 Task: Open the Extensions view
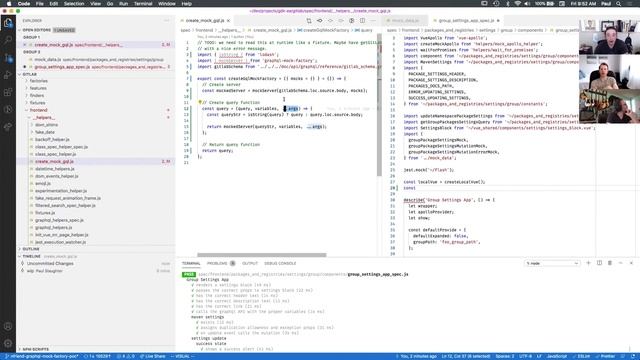[8, 92]
